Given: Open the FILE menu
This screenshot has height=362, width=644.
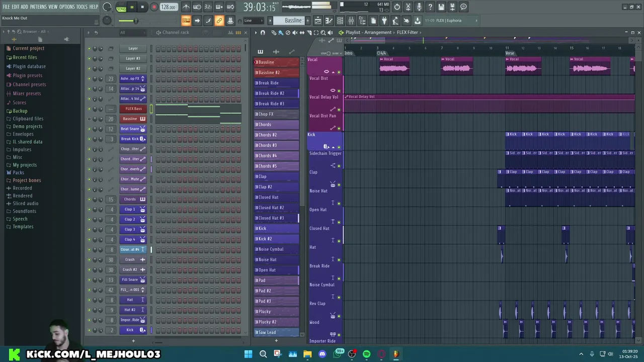Looking at the screenshot, I should click(x=6, y=7).
